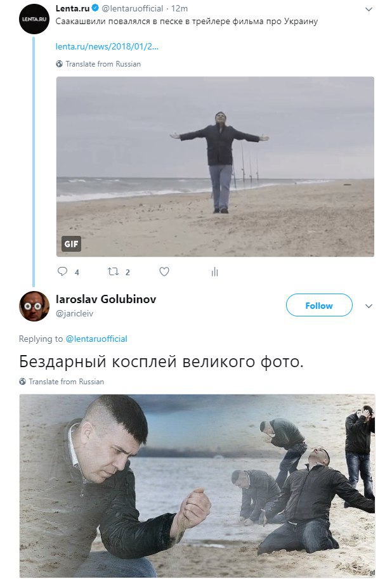
Task: Translate the reply tweet from Russian
Action: [67, 381]
